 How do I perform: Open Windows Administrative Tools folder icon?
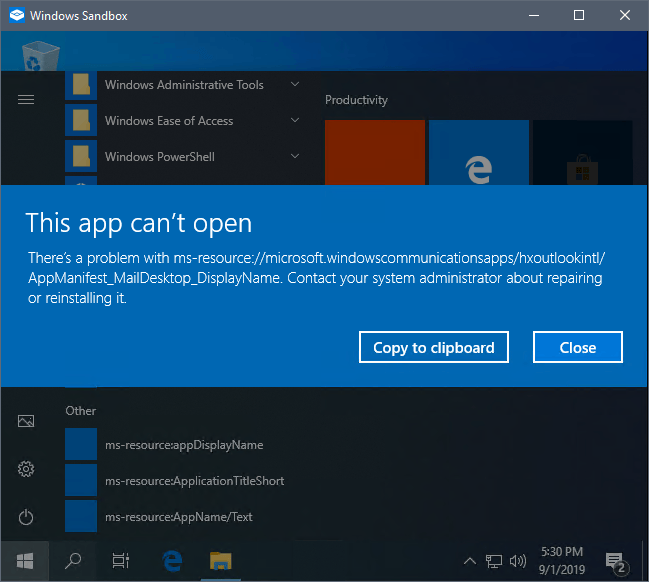coord(81,85)
